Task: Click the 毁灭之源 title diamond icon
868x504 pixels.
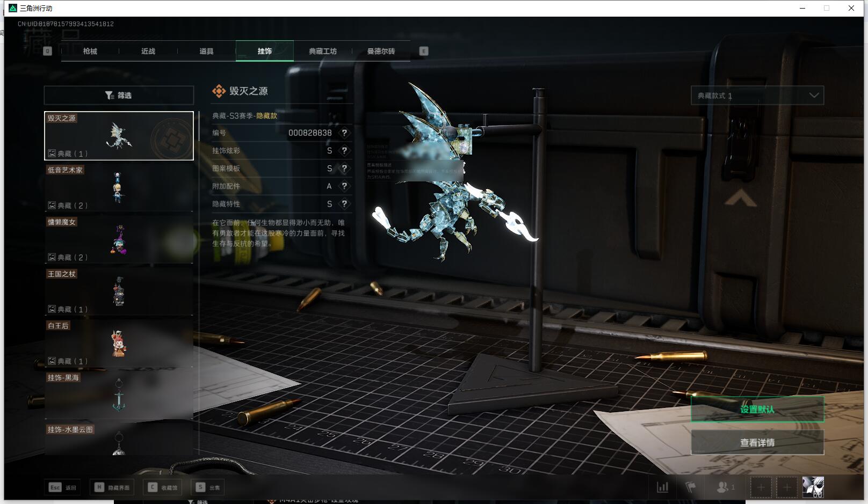Action: point(219,91)
